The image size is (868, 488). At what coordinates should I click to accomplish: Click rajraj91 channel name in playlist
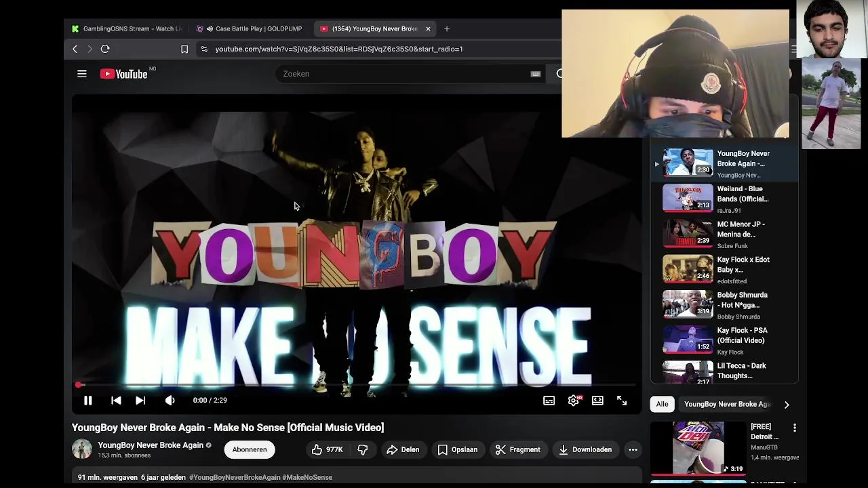coord(729,211)
